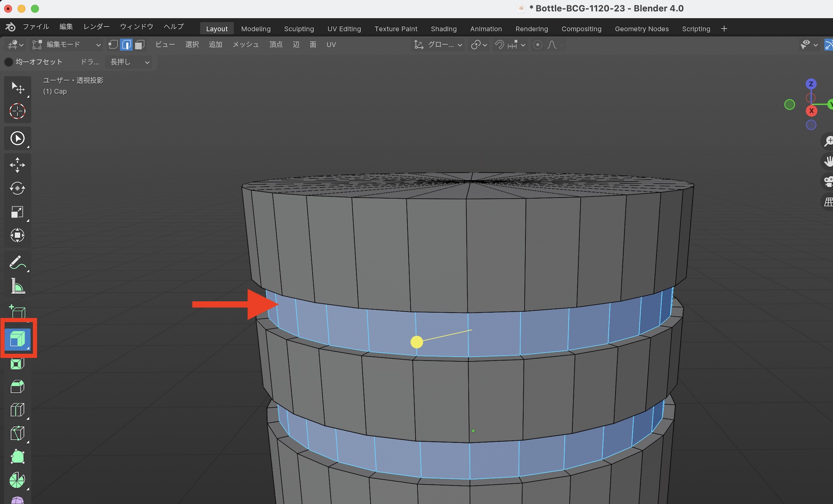833x504 pixels.
Task: Select the Move tool
Action: [17, 165]
